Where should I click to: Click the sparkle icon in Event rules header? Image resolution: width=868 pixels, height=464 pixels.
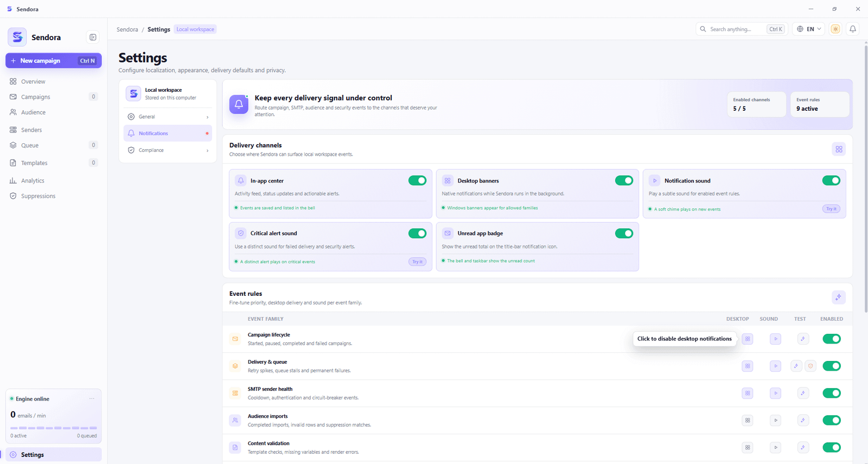[x=839, y=297]
